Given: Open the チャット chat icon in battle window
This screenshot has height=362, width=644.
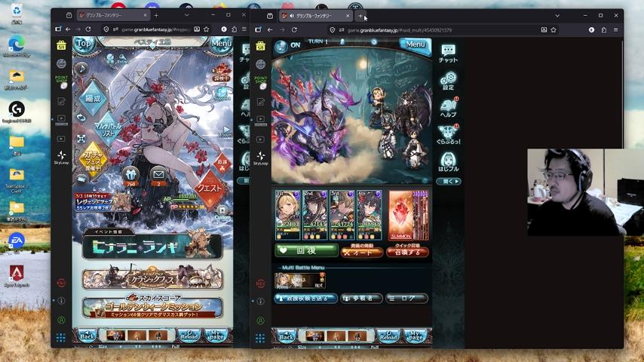Looking at the screenshot, I should point(448,54).
